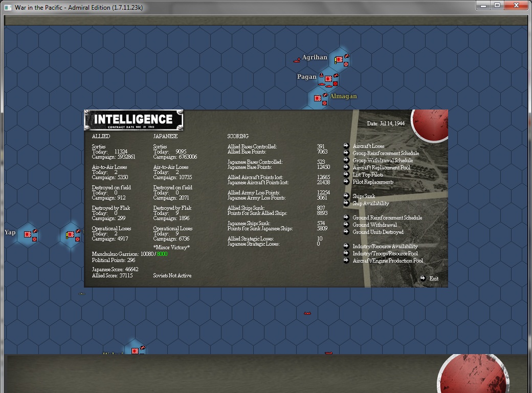Image resolution: width=532 pixels, height=393 pixels.
Task: Close the War in the Pacific window
Action: point(516,6)
